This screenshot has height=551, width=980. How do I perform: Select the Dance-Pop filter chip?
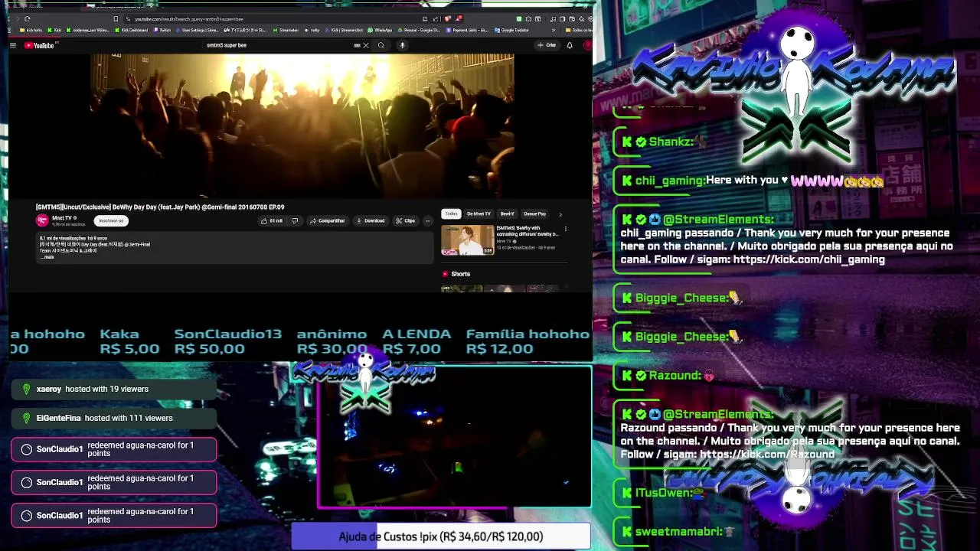pos(534,214)
